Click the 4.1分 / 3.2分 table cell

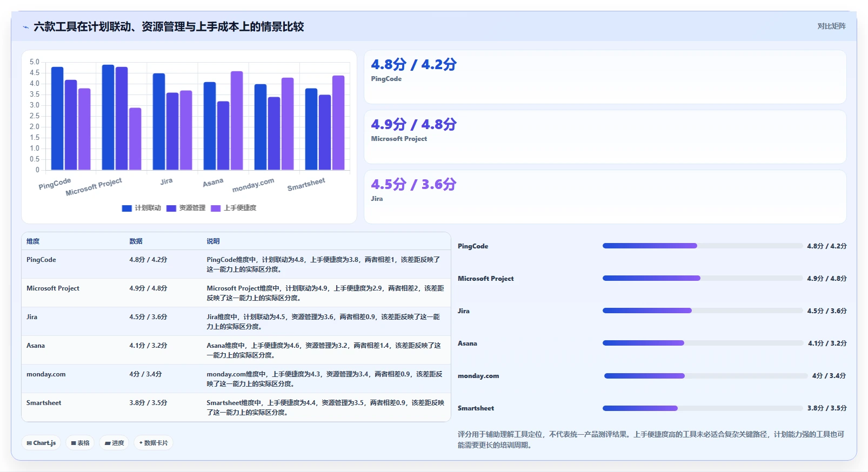click(x=148, y=346)
